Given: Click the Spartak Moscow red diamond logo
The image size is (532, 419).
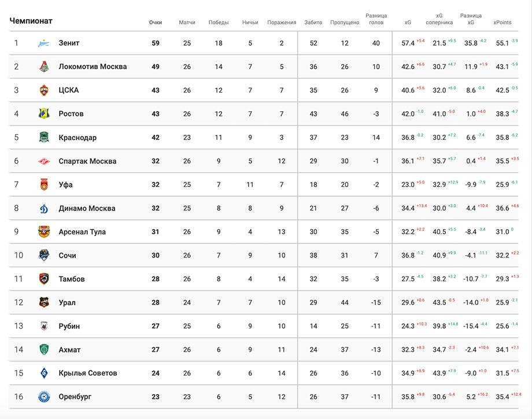Looking at the screenshot, I should click(x=44, y=161).
